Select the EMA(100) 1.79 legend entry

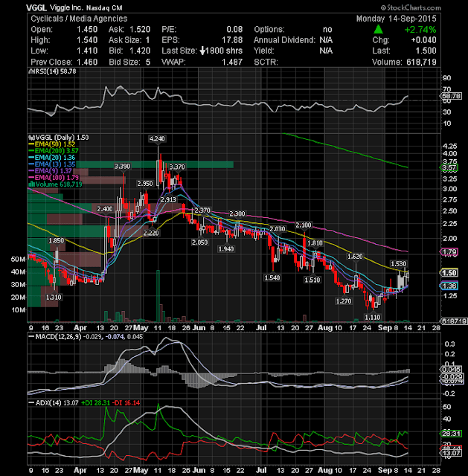pyautogui.click(x=54, y=178)
